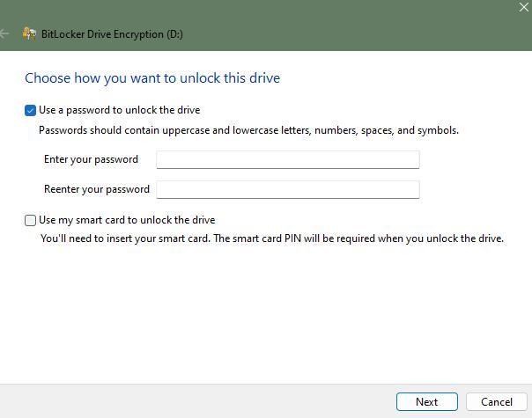Click the smart card PIN description text
Viewport: 532px width, 418px height.
pyautogui.click(x=272, y=238)
